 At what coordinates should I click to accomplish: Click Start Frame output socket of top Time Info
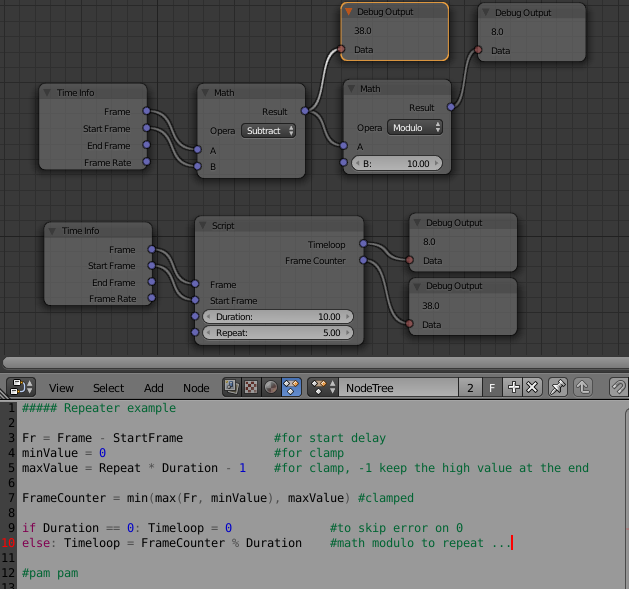coord(146,128)
